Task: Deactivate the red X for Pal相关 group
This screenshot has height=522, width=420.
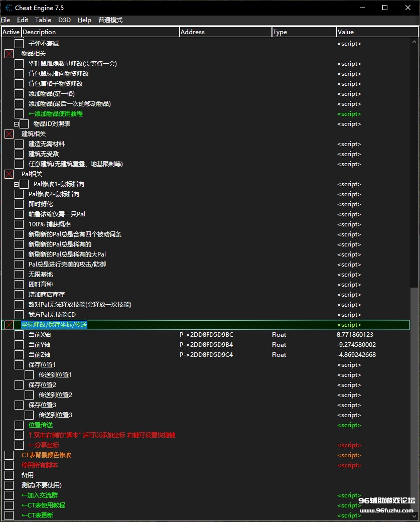Action: [9, 174]
